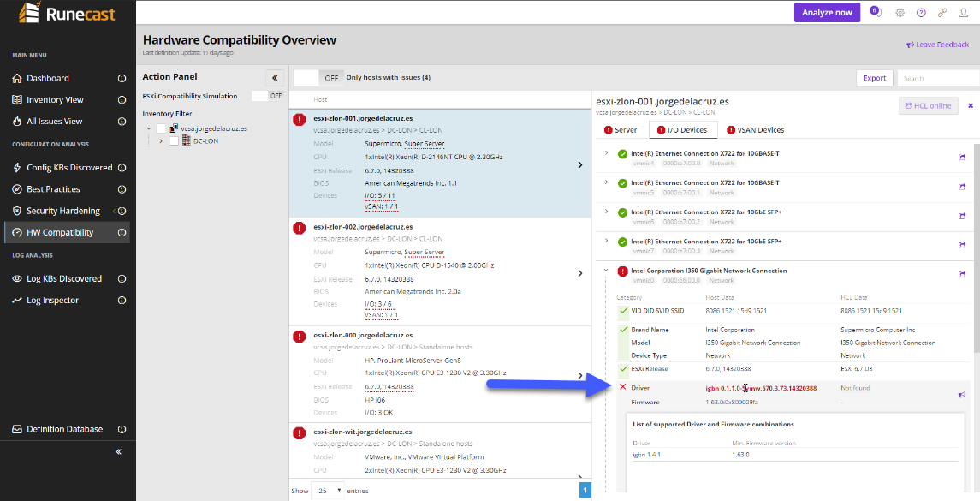
Task: Click info icon next to All Issues View
Action: (122, 122)
